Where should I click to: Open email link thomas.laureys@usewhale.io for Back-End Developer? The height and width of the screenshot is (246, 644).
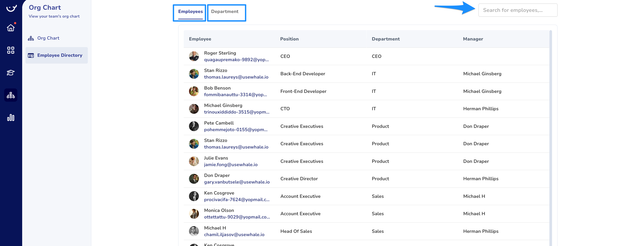236,77
